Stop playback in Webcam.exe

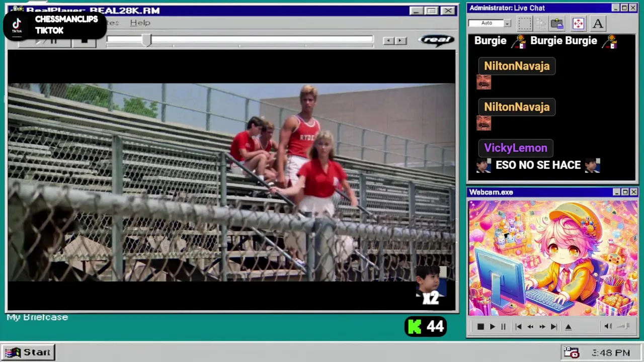click(x=480, y=327)
